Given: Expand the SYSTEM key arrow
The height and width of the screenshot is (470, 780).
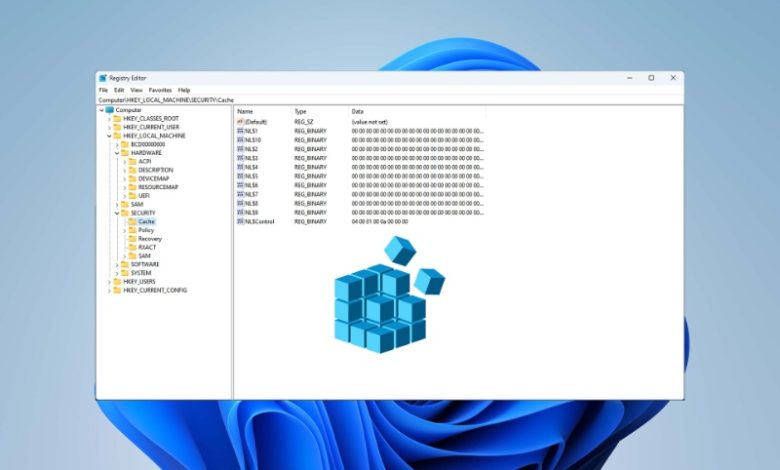Looking at the screenshot, I should (117, 273).
